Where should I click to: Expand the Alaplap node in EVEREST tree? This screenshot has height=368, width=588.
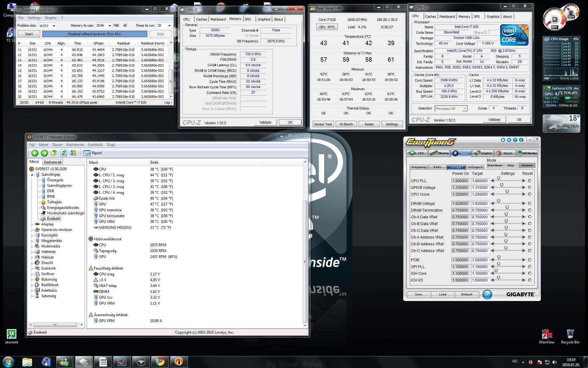32,224
